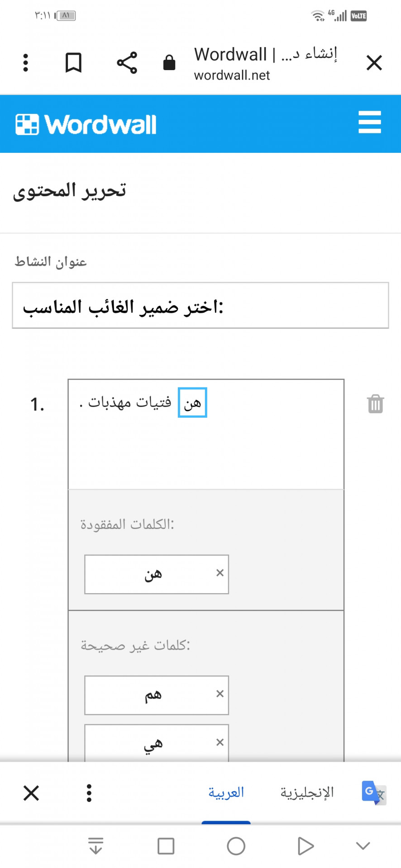
Task: Tap the Android home navigation button
Action: (236, 846)
